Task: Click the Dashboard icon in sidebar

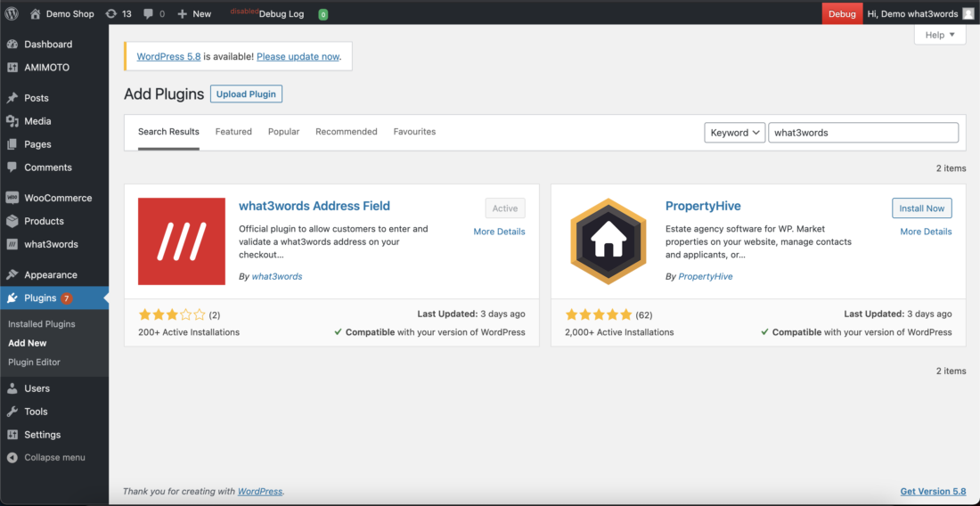Action: pyautogui.click(x=12, y=45)
